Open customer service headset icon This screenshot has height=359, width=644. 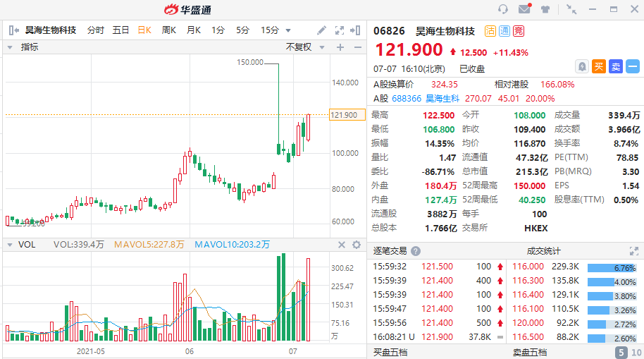[502, 9]
